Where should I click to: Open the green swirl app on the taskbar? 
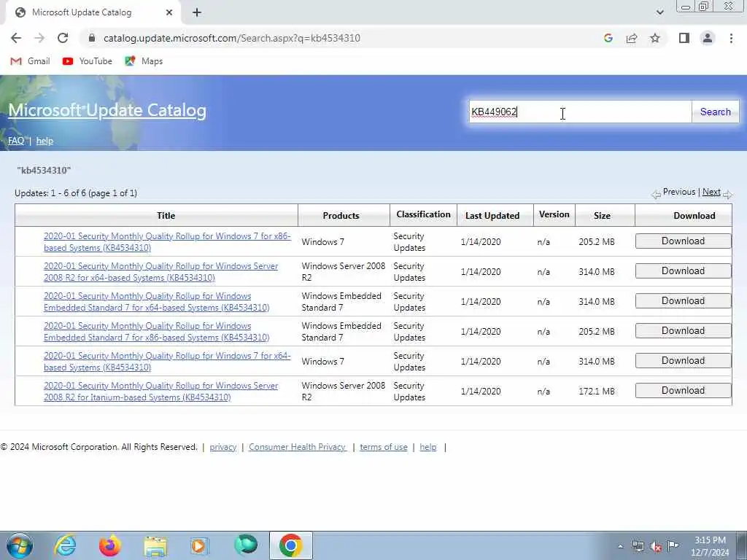pos(246,545)
